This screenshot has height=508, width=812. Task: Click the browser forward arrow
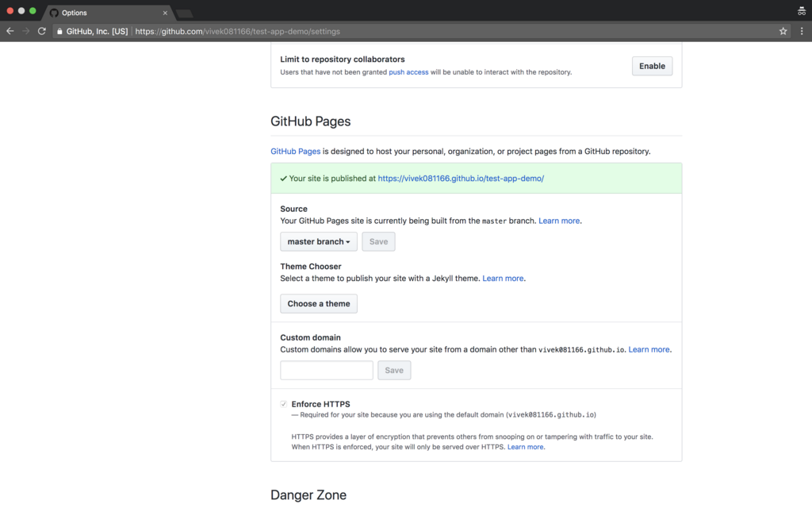point(26,31)
